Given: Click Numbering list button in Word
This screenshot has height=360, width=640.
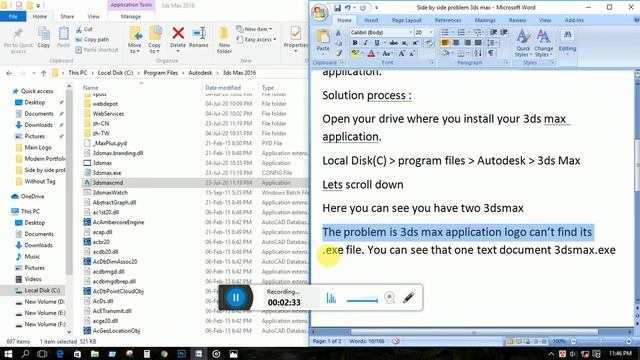Looking at the screenshot, I should click(x=462, y=32).
